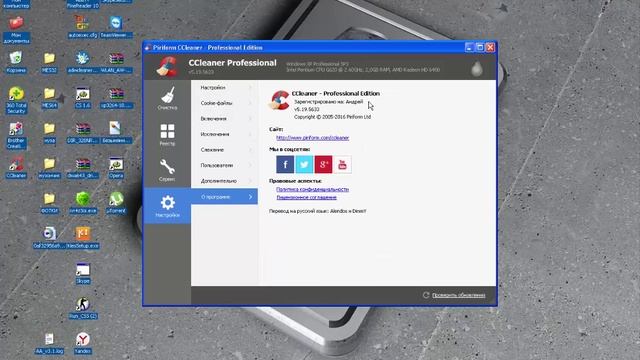Image resolution: width=640 pixels, height=360 pixels.
Task: Select Настройки item in settings submenu
Action: point(224,88)
